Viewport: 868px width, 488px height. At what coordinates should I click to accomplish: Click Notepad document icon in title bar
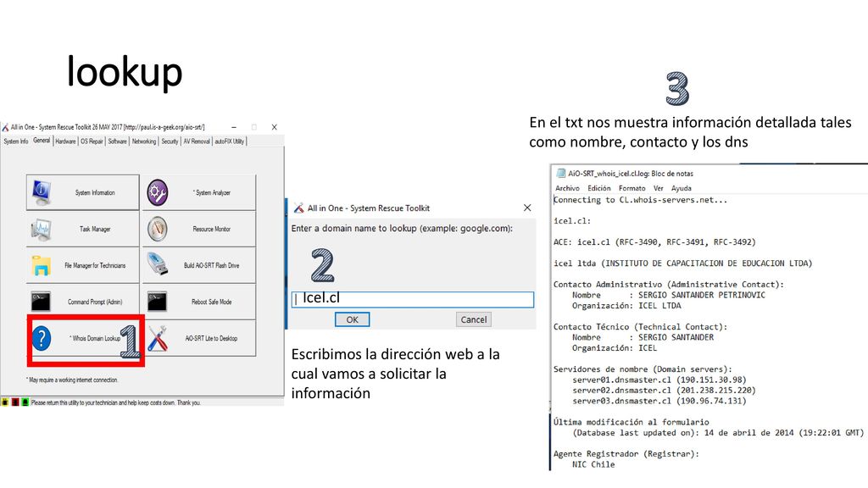click(561, 173)
